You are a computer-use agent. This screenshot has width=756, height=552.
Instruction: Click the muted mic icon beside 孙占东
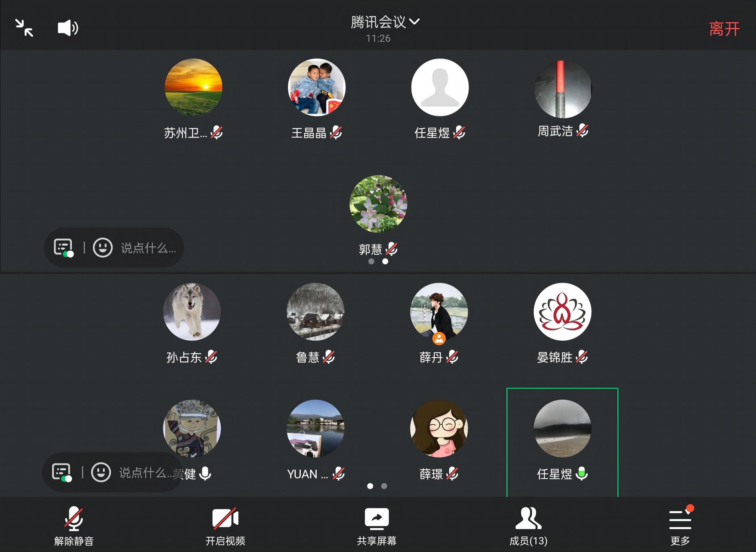pyautogui.click(x=211, y=357)
